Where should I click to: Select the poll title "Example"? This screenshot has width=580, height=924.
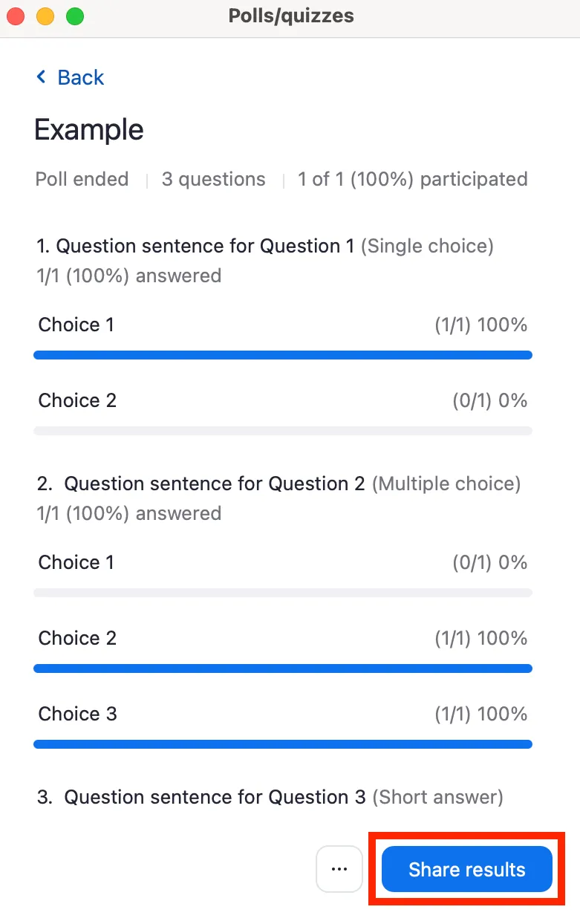pos(89,130)
